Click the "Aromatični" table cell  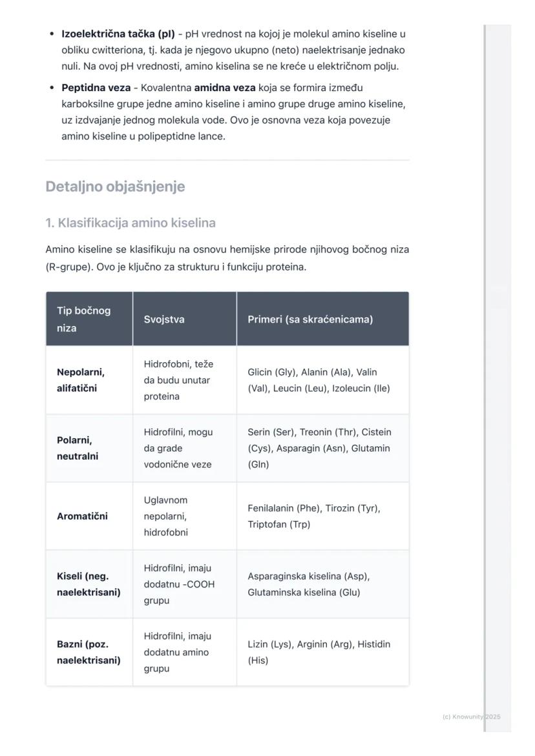click(x=83, y=516)
